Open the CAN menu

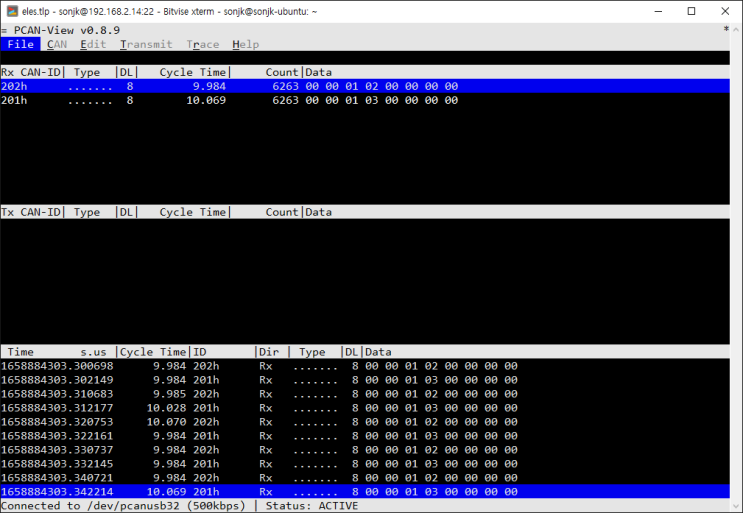[x=57, y=44]
